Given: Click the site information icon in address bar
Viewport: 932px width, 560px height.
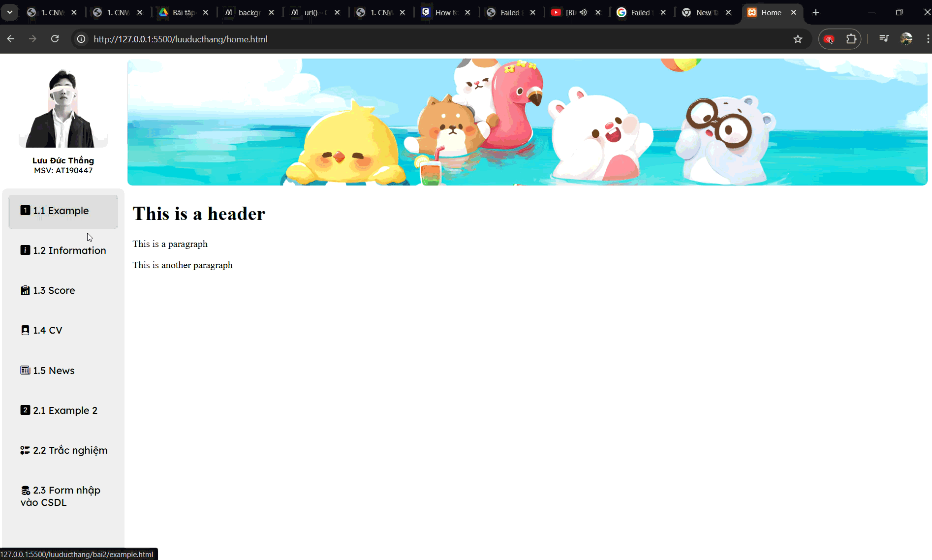Looking at the screenshot, I should point(81,39).
